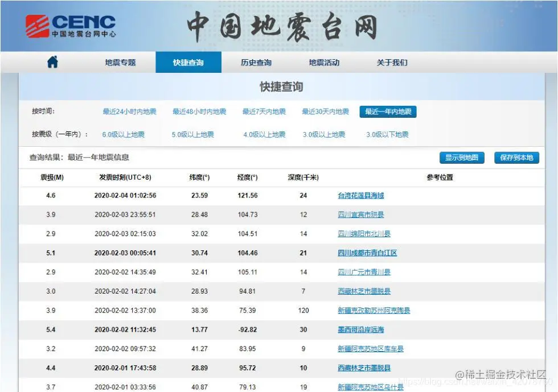558x392 pixels.
Task: Choose 最近30天内地震 time range
Action: point(326,112)
